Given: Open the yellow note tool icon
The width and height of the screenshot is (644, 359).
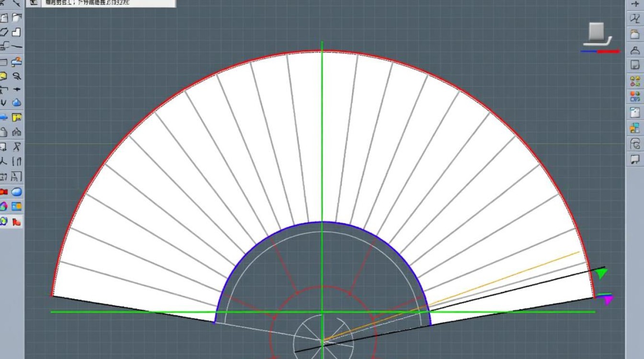Looking at the screenshot, I should (17, 117).
